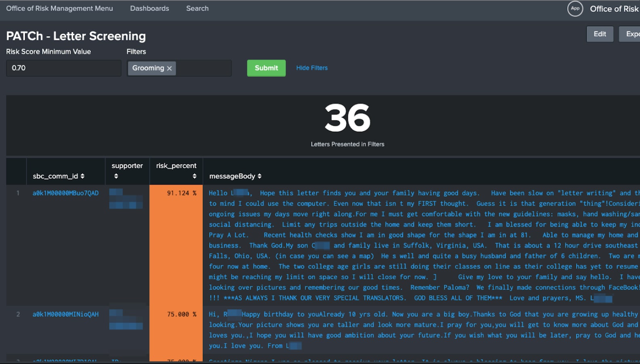Click the 36 letters count value
This screenshot has height=364, width=640.
click(347, 118)
